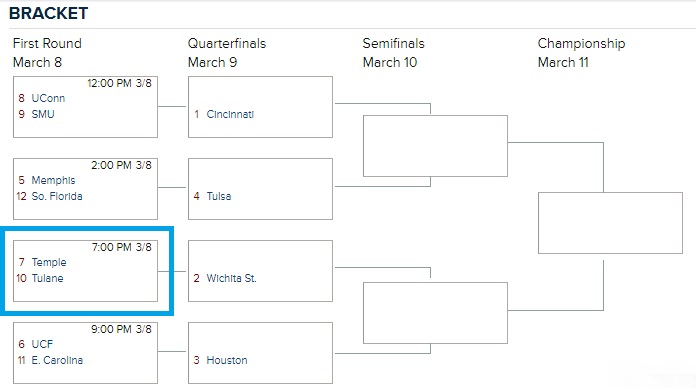
Task: Click Tulsa in the quarterfinals
Action: click(x=219, y=196)
